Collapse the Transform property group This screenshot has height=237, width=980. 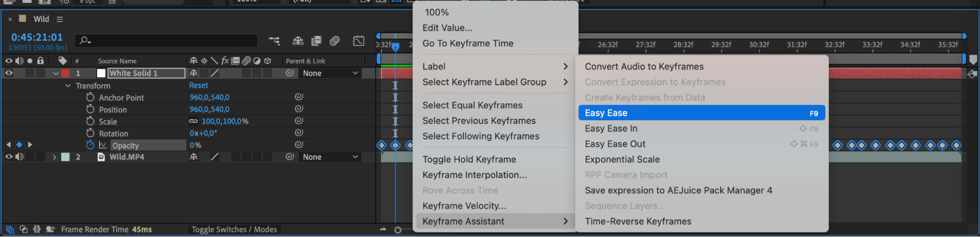point(68,86)
